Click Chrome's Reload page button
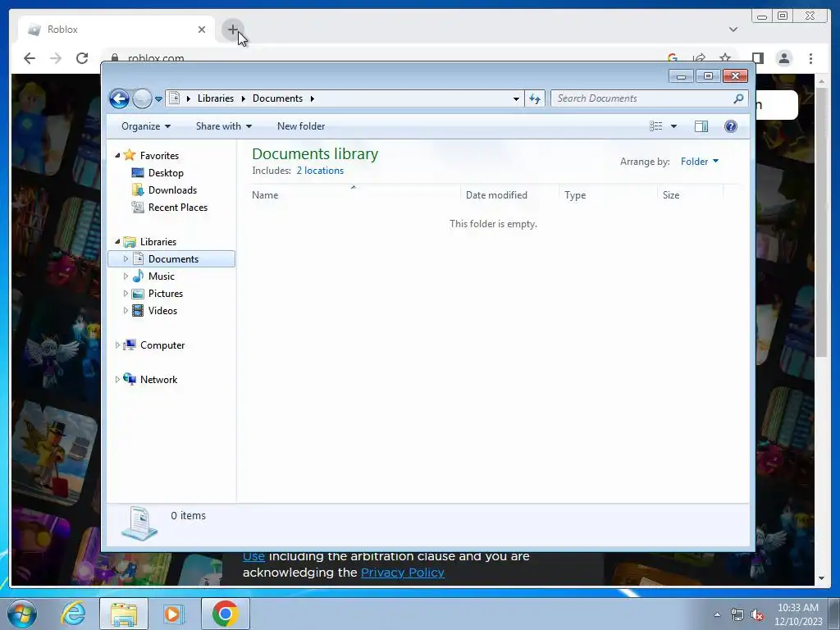 click(x=82, y=58)
